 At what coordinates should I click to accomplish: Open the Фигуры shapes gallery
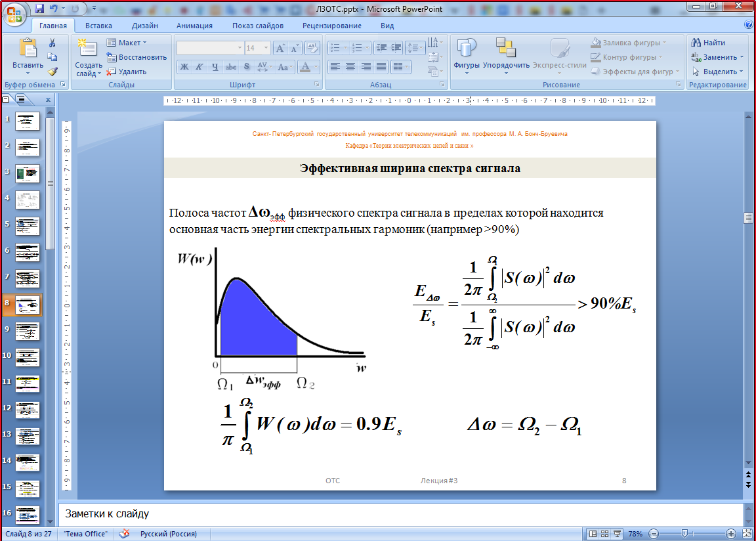pos(467,54)
